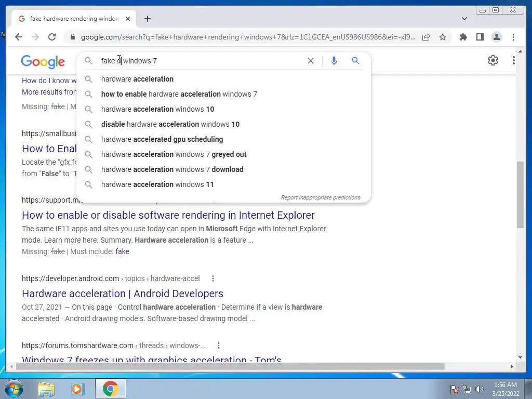Viewport: 532px width, 399px height.
Task: Choose 'hardware acceleration windows 7 greyed out'
Action: tap(224, 154)
